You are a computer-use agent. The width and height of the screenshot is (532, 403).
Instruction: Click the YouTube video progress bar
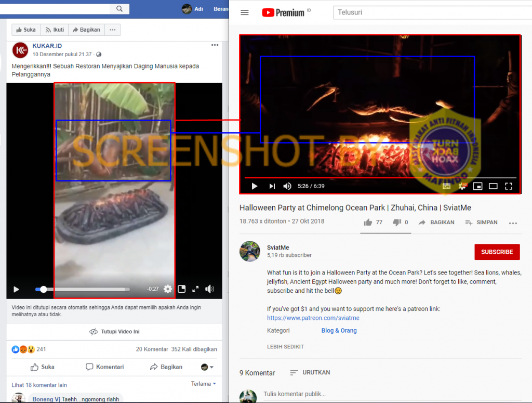tap(380, 177)
